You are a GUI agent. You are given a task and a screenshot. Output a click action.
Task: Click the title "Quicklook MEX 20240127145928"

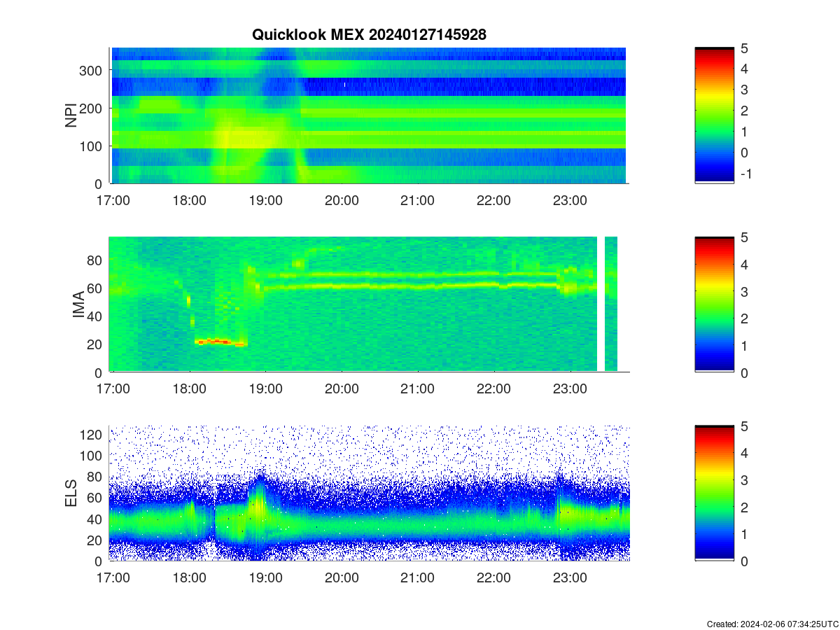click(x=369, y=34)
